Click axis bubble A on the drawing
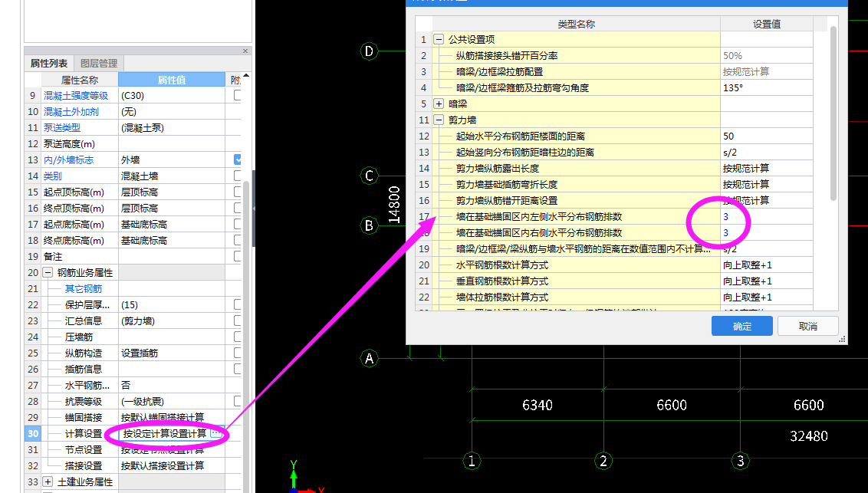The image size is (868, 493). click(x=370, y=359)
